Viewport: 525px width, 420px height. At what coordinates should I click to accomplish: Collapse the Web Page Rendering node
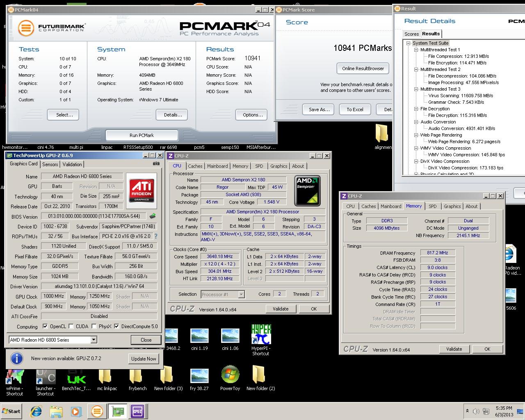[x=416, y=135]
